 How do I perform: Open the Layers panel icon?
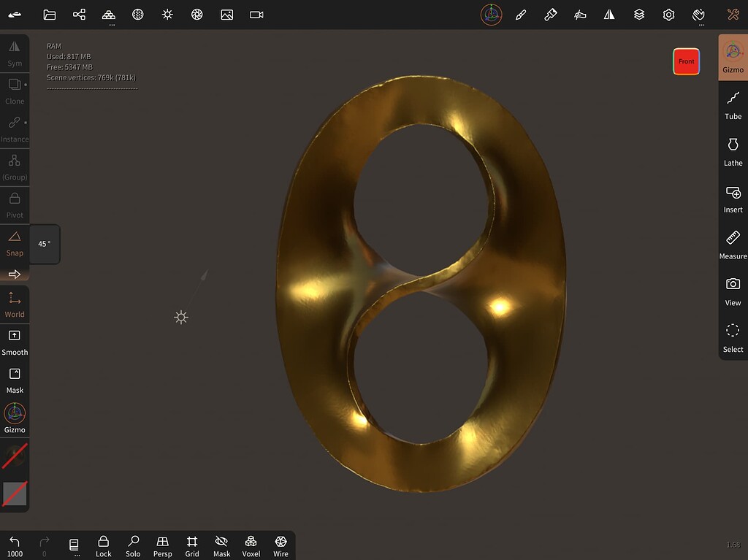click(638, 15)
